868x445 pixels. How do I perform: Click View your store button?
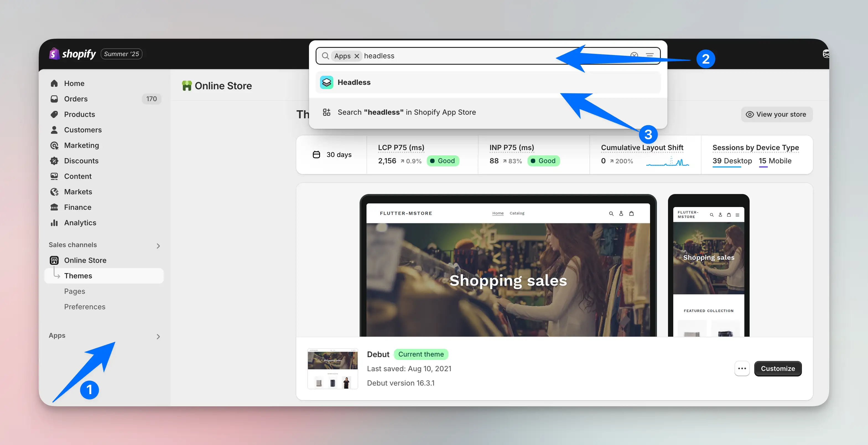776,114
